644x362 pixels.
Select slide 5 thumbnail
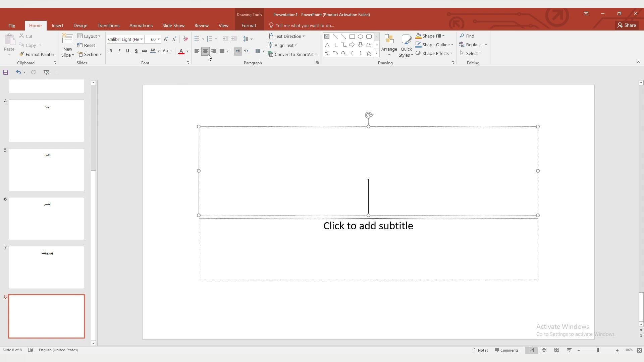pos(46,170)
